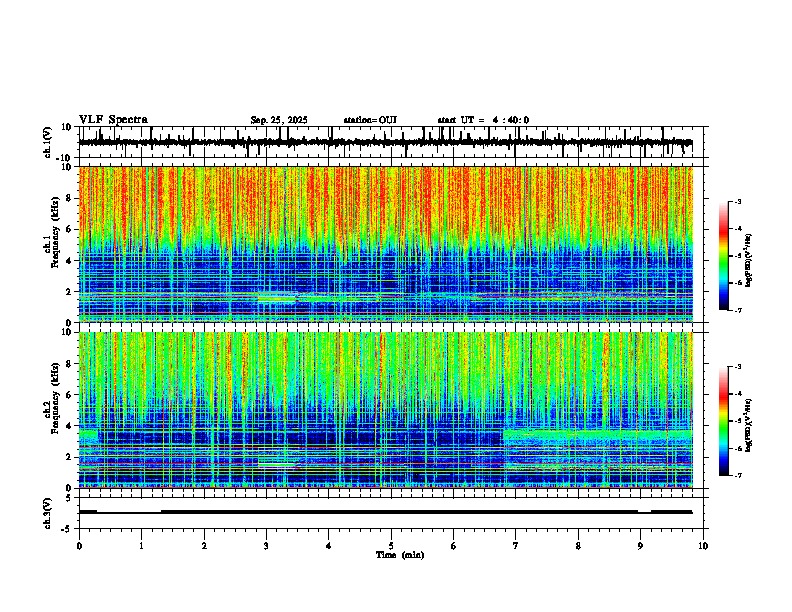792x612 pixels.
Task: Click the "ch.1(V)" waveform axis label
Action: pyautogui.click(x=48, y=142)
